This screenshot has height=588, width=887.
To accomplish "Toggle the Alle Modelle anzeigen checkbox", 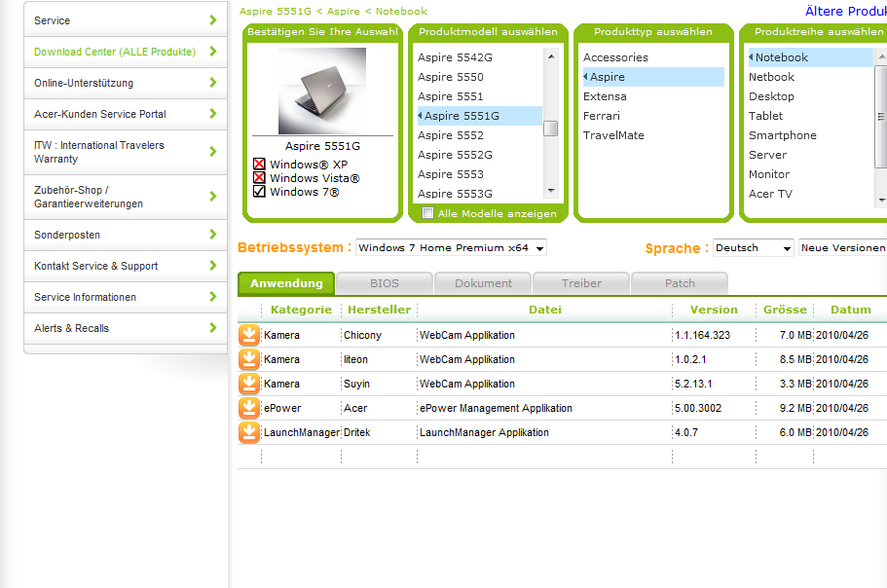I will pos(428,213).
